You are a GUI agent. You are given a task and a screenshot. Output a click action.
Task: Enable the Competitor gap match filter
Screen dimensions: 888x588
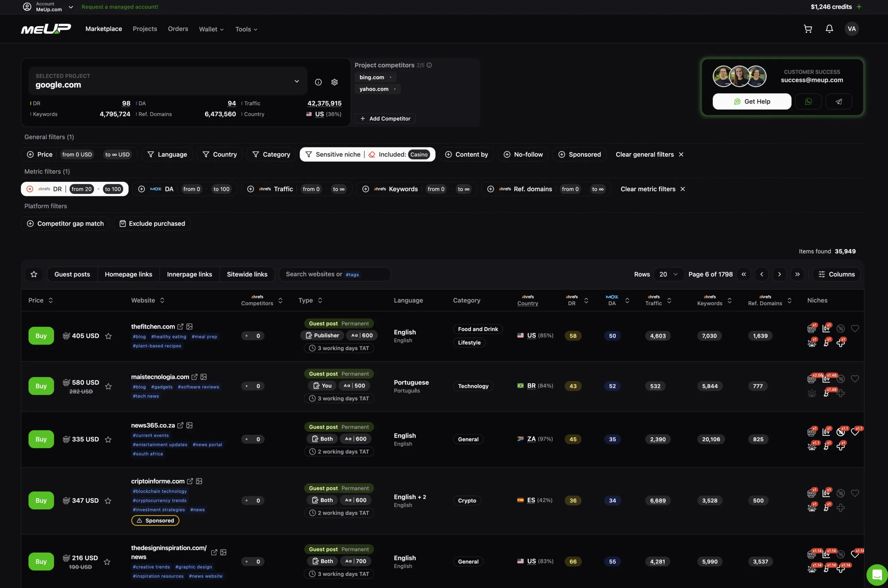click(x=65, y=223)
